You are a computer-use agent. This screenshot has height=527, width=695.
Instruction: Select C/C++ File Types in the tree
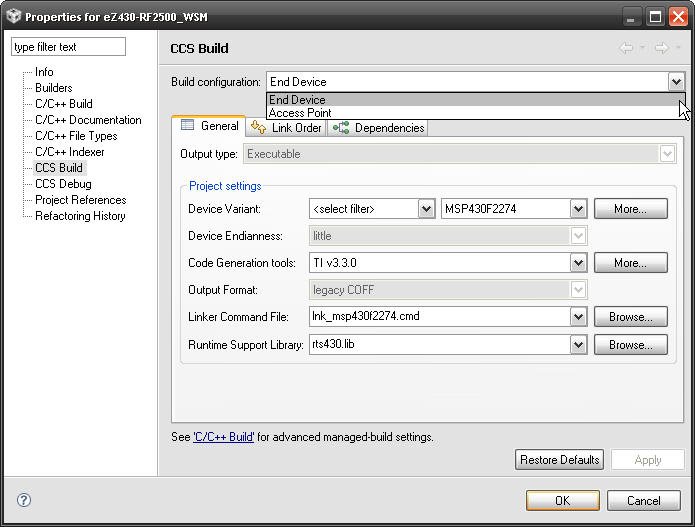76,136
